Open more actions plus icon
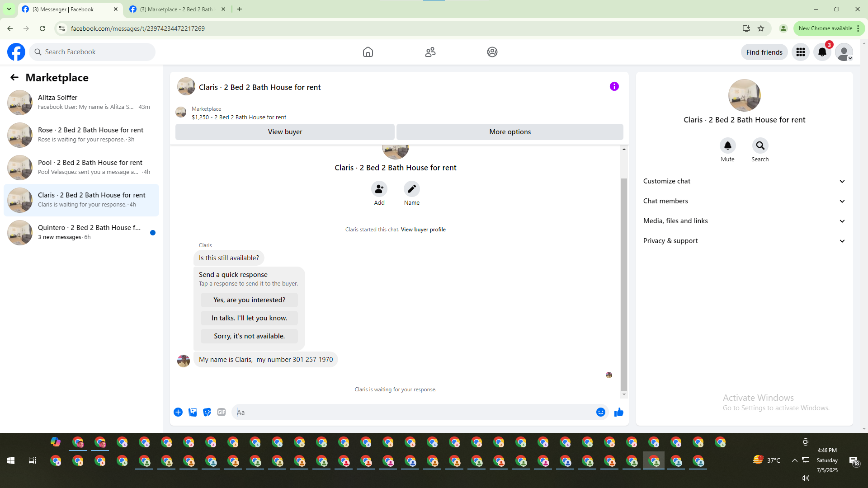The image size is (868, 488). point(178,412)
